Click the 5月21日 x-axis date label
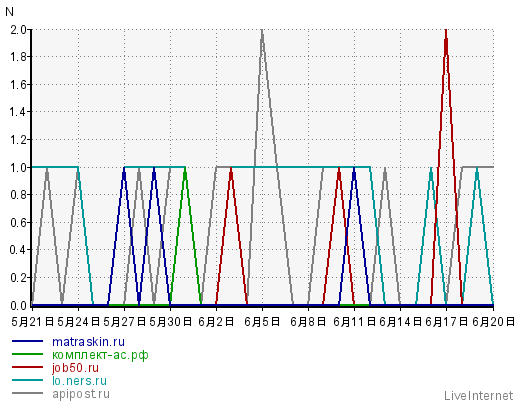The image size is (520, 405). [x=33, y=322]
